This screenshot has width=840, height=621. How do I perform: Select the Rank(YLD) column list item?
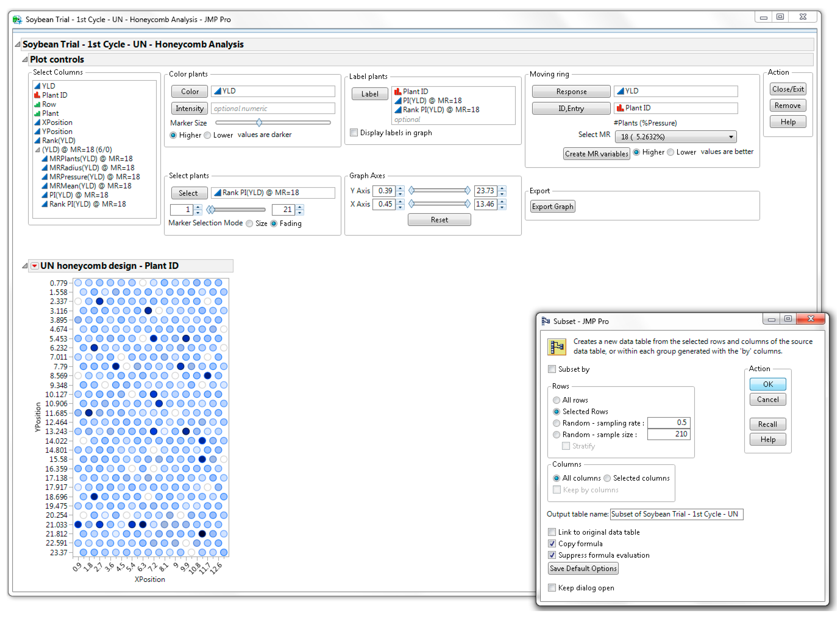(59, 141)
